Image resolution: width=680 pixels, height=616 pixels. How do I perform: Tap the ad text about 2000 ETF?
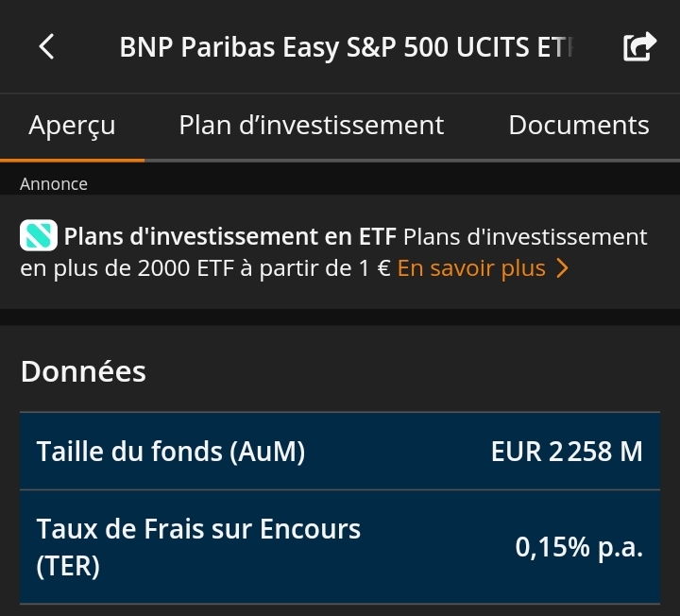(334, 252)
